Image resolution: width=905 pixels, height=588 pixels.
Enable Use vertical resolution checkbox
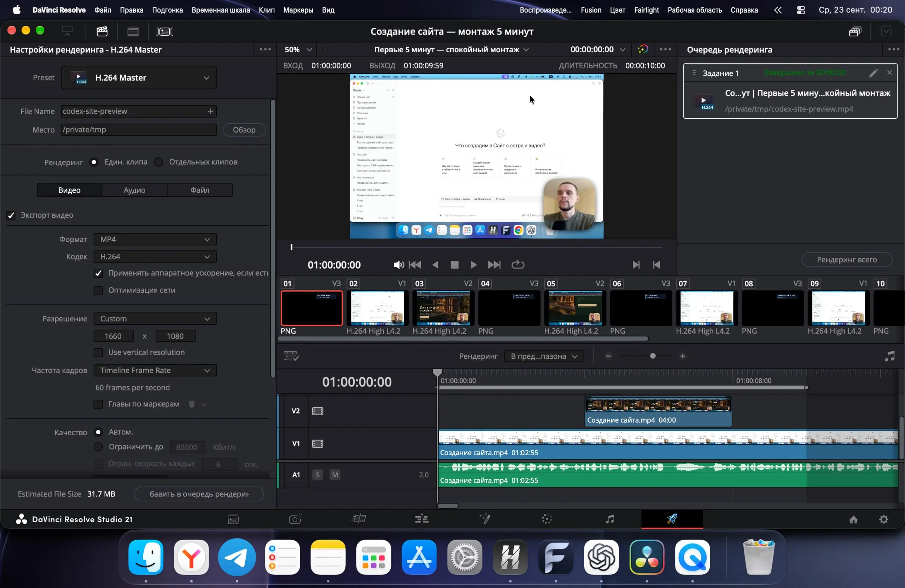point(99,352)
